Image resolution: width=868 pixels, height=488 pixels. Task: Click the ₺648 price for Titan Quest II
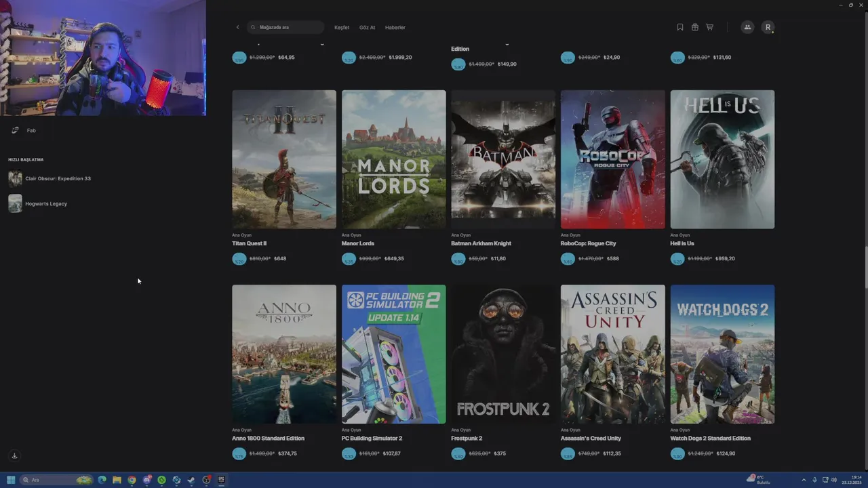pyautogui.click(x=280, y=259)
